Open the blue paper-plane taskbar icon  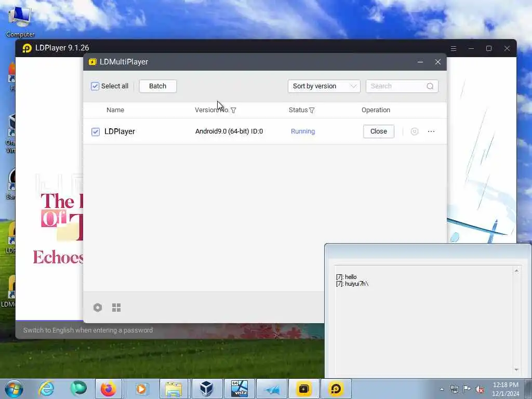pyautogui.click(x=272, y=389)
